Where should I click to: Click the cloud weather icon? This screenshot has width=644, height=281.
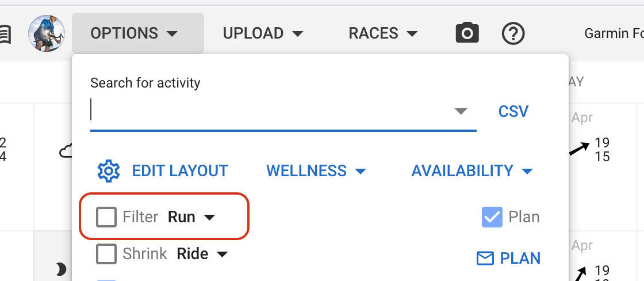66,152
